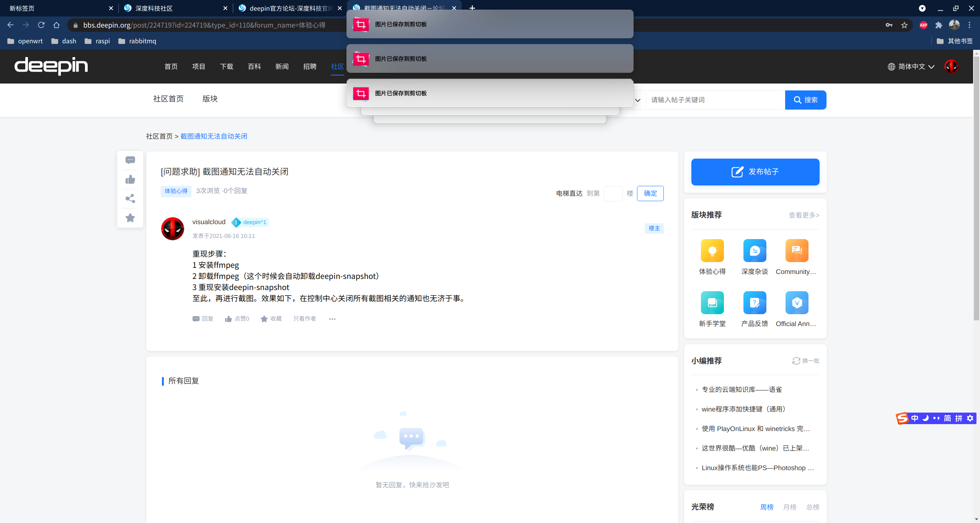
Task: Toggle 点赞 like on the post
Action: 237,319
